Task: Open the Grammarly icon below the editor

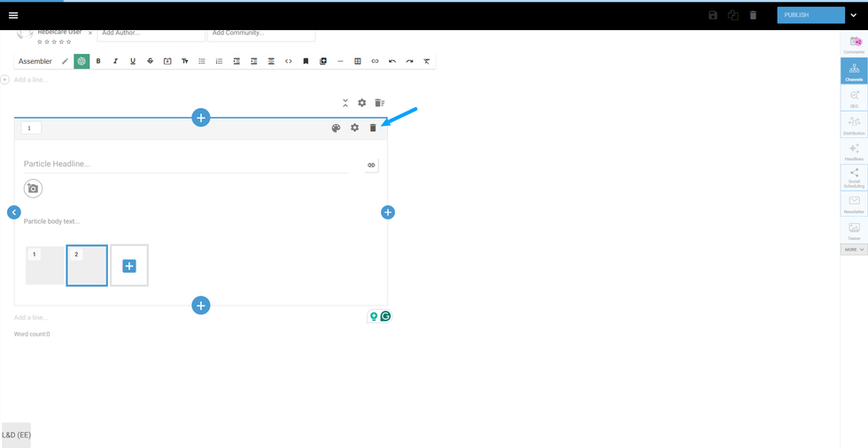Action: pos(386,316)
